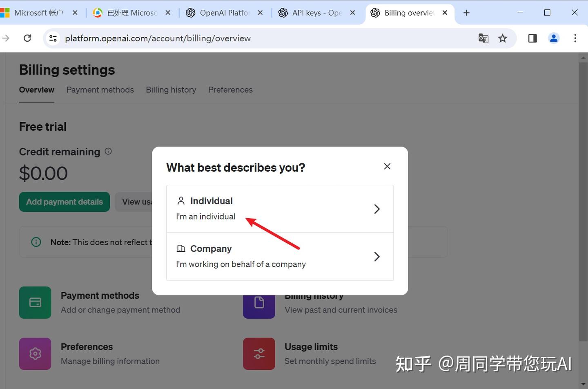Screen dimensions: 588x389
Task: Switch to the API keys browser tab
Action: [317, 13]
